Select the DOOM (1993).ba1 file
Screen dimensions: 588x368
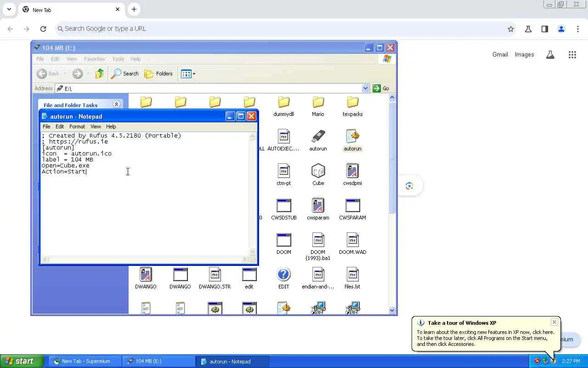pyautogui.click(x=318, y=247)
